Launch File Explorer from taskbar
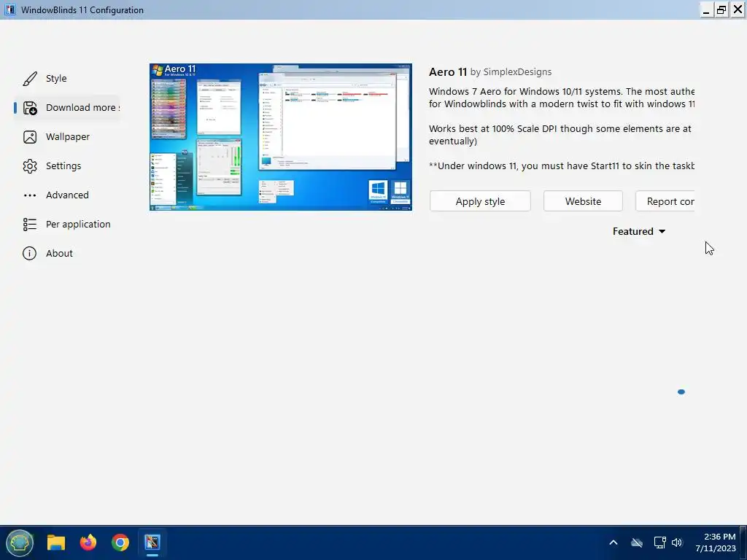Screen dimensions: 747x560 point(55,542)
